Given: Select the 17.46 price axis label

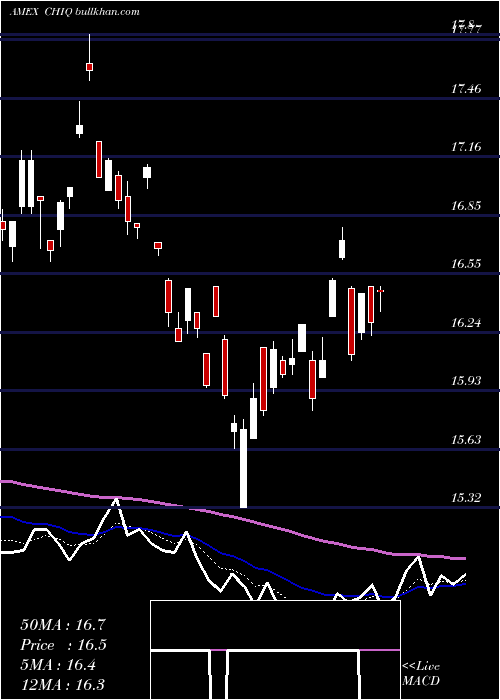Looking at the screenshot, I should click(x=466, y=88).
